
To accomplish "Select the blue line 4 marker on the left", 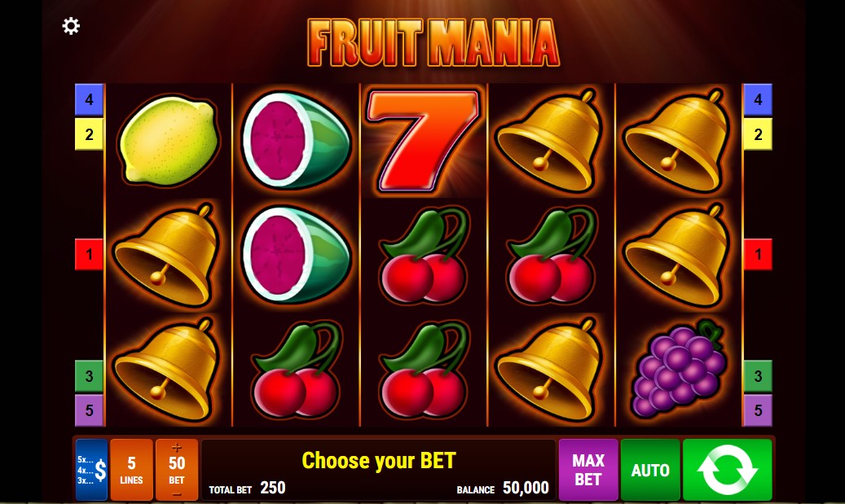I will 89,99.
